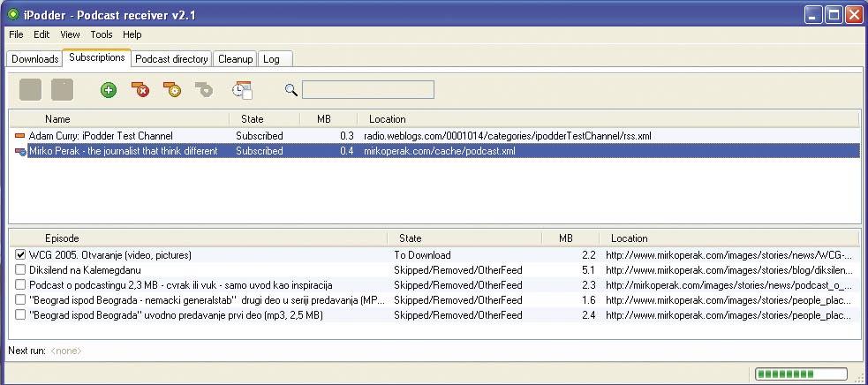This screenshot has height=385, width=868.
Task: Click the To Download state cell
Action: [x=422, y=255]
